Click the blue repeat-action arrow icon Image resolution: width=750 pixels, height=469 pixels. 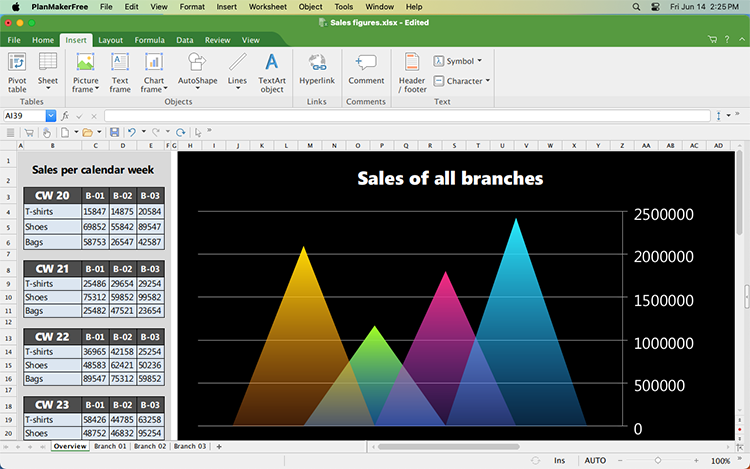click(180, 132)
